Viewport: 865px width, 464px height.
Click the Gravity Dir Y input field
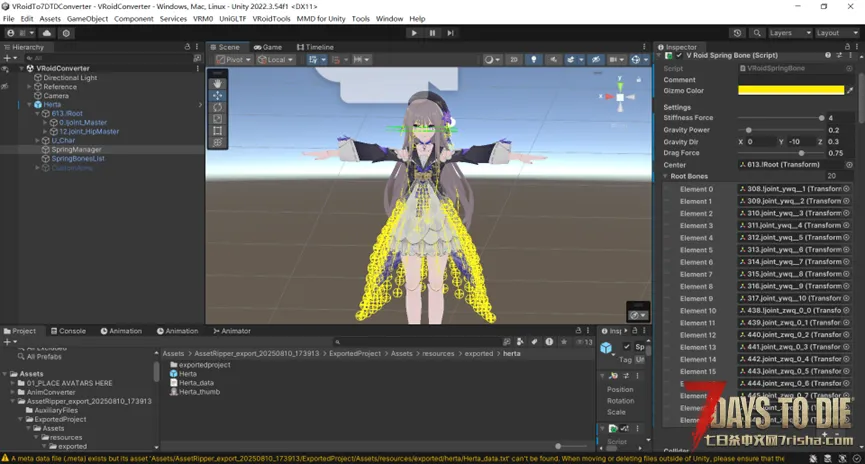coord(802,142)
